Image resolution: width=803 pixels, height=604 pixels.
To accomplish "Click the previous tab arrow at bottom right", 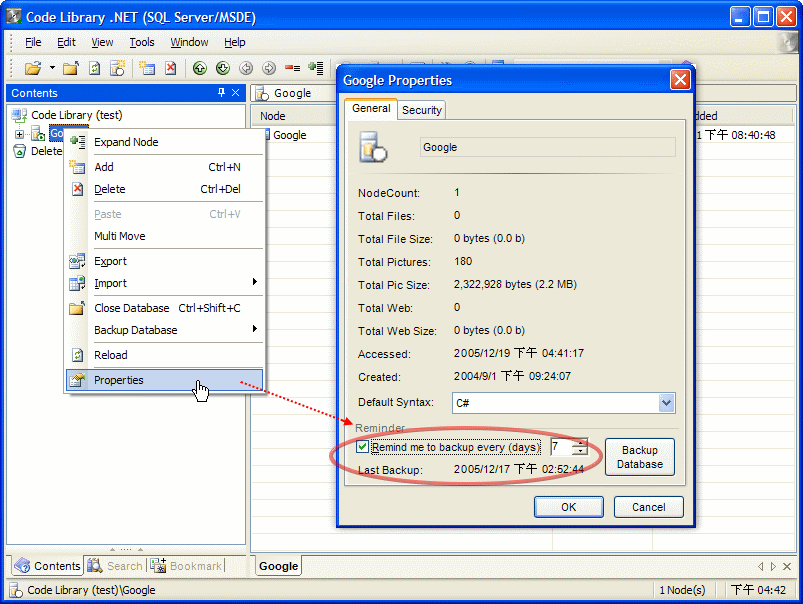I will 760,566.
